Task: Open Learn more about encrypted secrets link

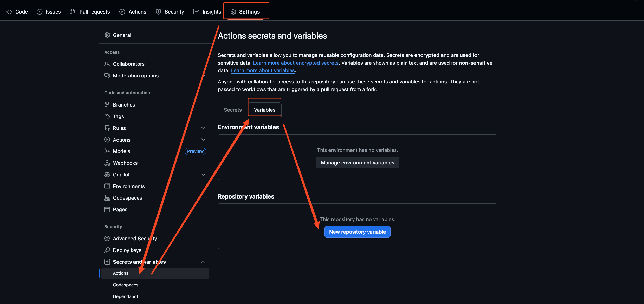Action: pos(296,63)
